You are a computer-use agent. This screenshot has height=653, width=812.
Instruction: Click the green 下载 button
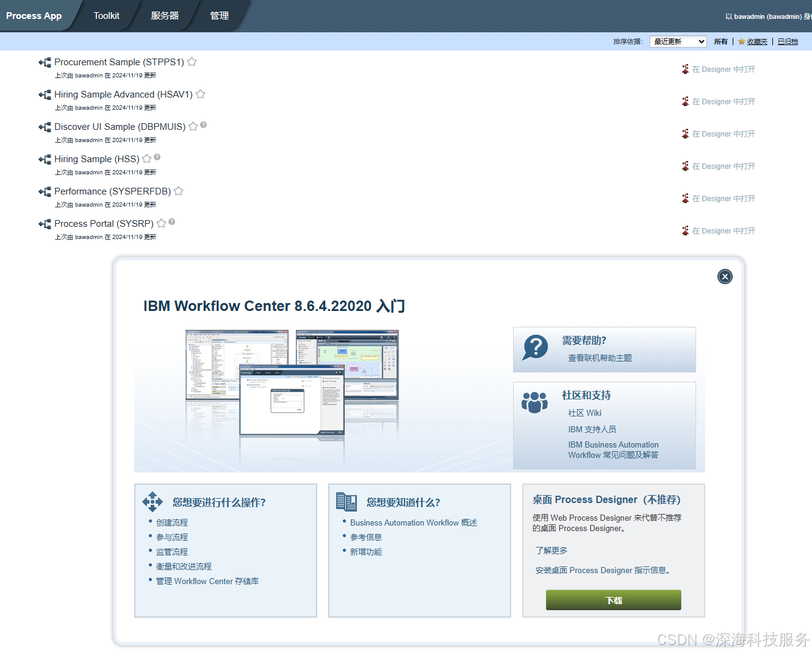point(613,600)
